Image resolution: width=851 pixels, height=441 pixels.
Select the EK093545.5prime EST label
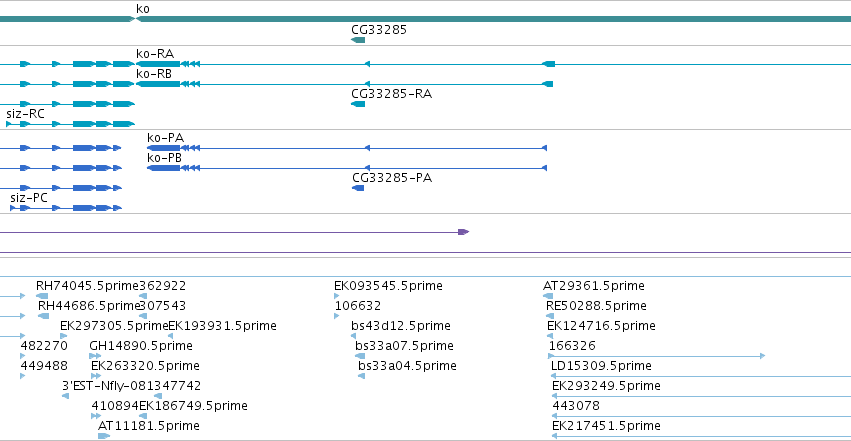click(x=389, y=285)
